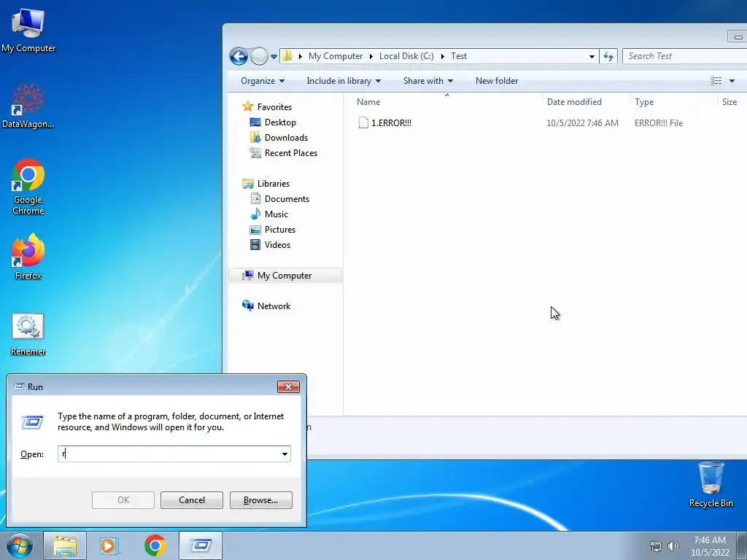The height and width of the screenshot is (560, 747).
Task: Select 1.ERROR!!! file icon
Action: pyautogui.click(x=363, y=122)
